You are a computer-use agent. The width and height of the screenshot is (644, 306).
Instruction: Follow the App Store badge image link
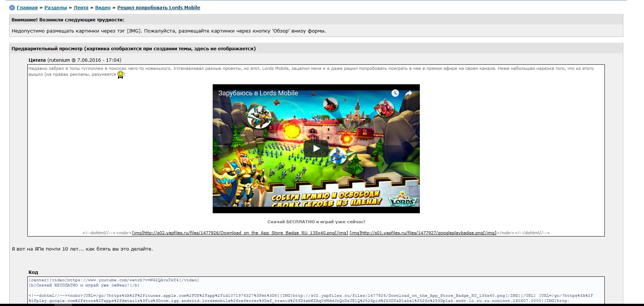[240, 233]
